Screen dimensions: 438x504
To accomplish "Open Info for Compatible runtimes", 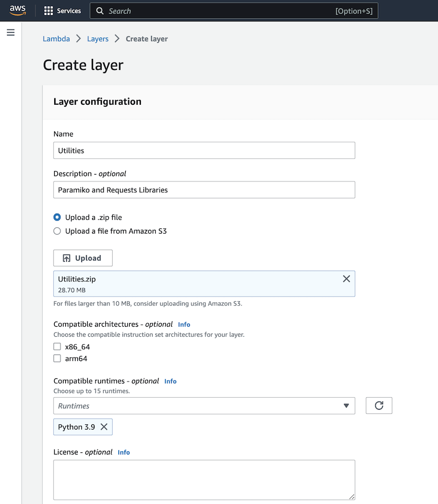I will [171, 381].
